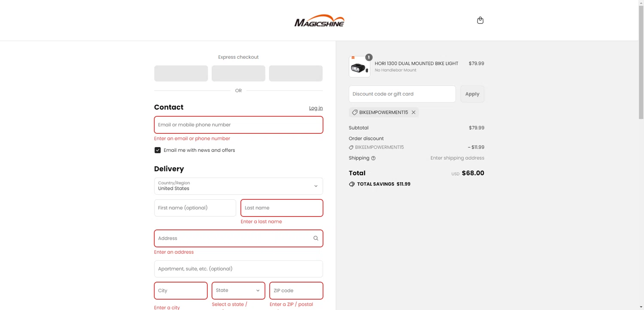Click the middle express checkout button

[238, 73]
